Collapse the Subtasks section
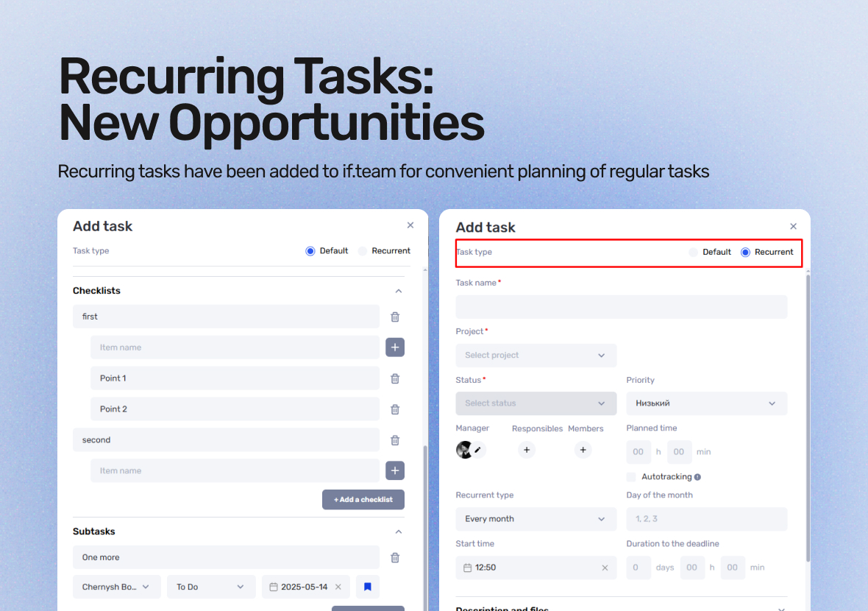 click(x=399, y=531)
